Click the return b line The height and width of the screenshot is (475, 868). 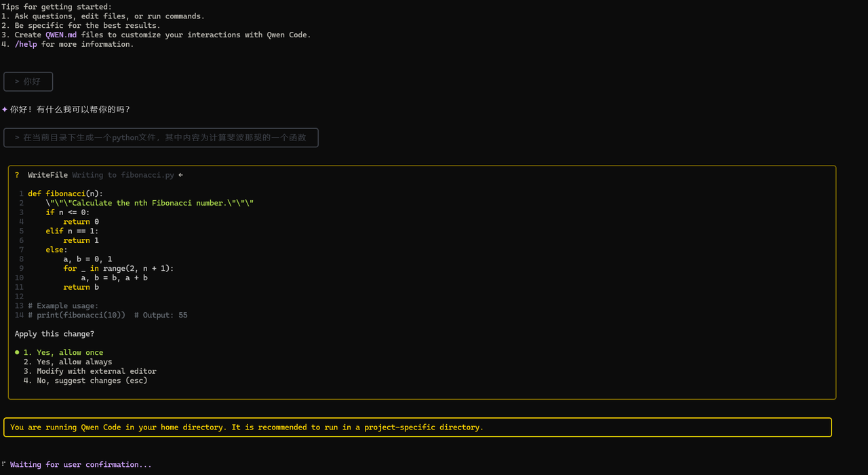pos(81,287)
